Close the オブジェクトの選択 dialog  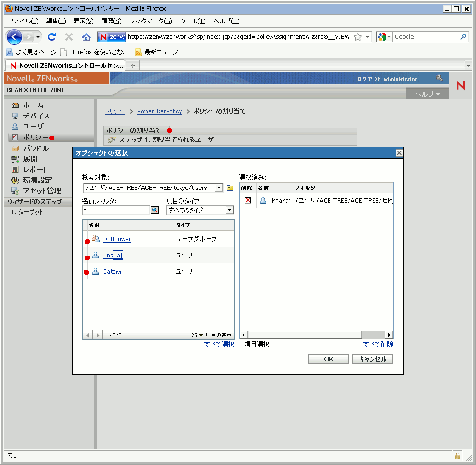click(399, 153)
